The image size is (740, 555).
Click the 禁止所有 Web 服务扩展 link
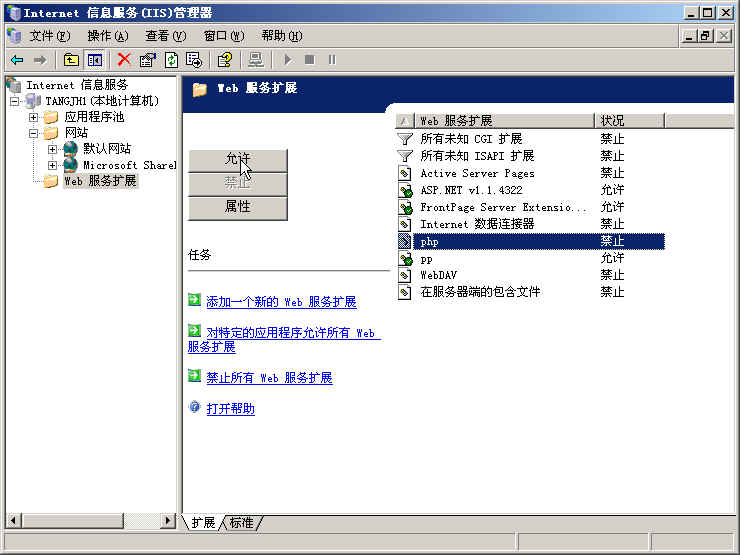pyautogui.click(x=269, y=378)
